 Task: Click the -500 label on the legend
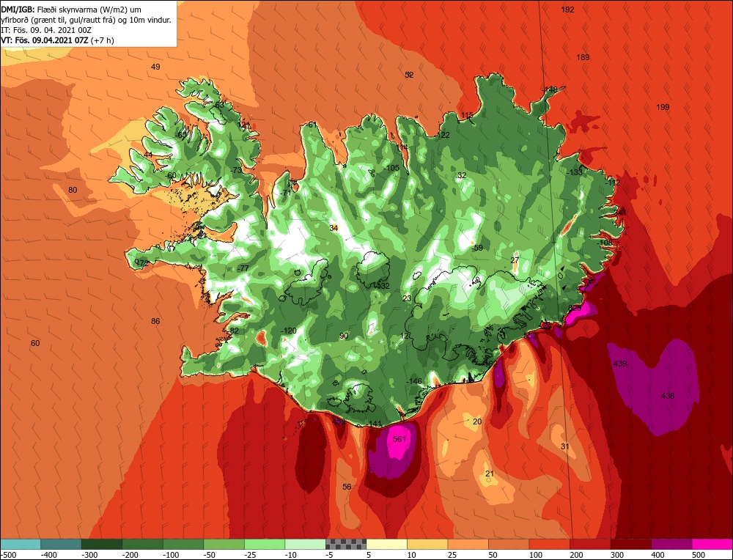pos(8,555)
